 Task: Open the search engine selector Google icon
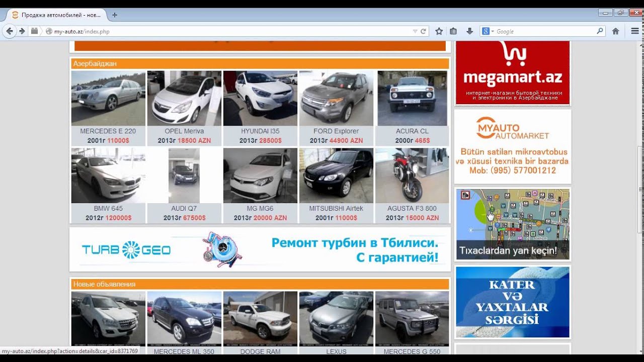click(488, 31)
